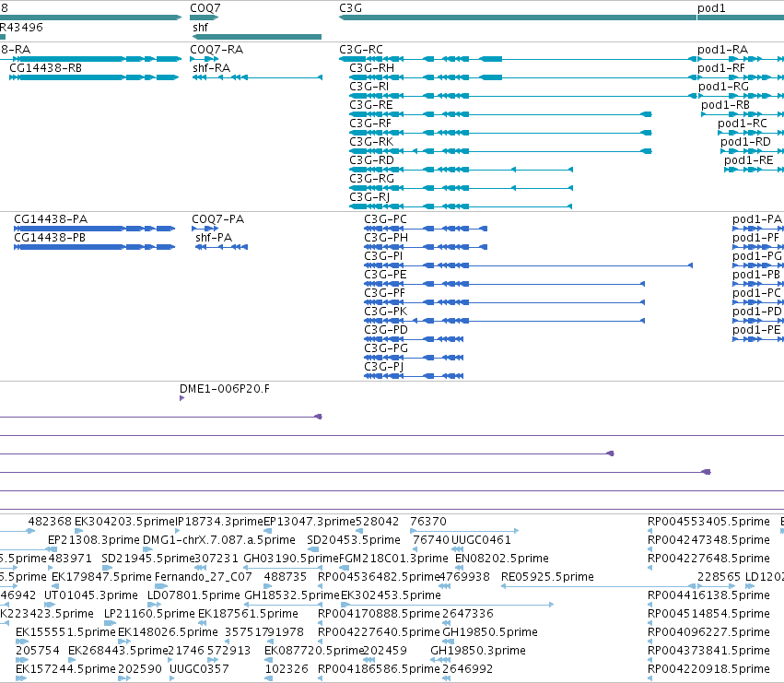Click the C3G gene span bar
Image resolution: width=784 pixels, height=683 pixels.
pos(518,18)
